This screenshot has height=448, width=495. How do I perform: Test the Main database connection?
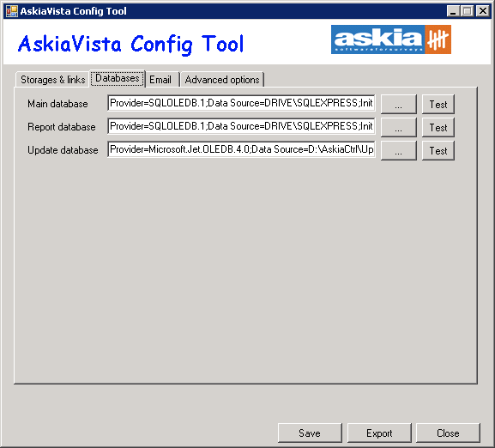coord(438,104)
